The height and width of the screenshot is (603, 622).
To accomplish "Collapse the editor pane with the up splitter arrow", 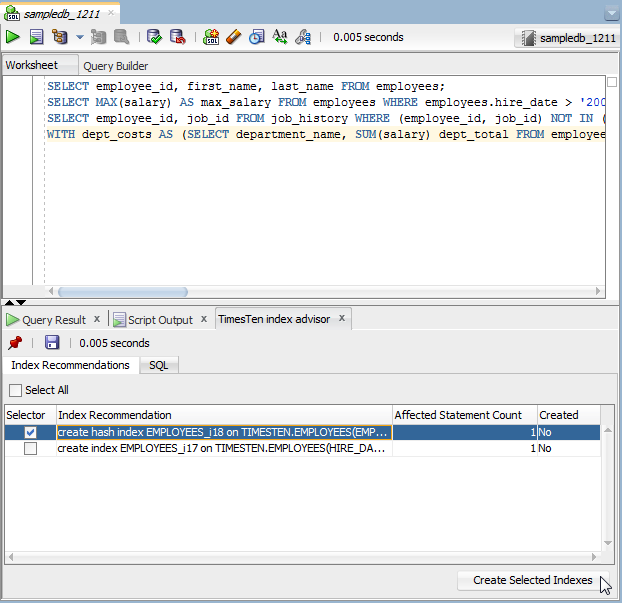I will 9,302.
